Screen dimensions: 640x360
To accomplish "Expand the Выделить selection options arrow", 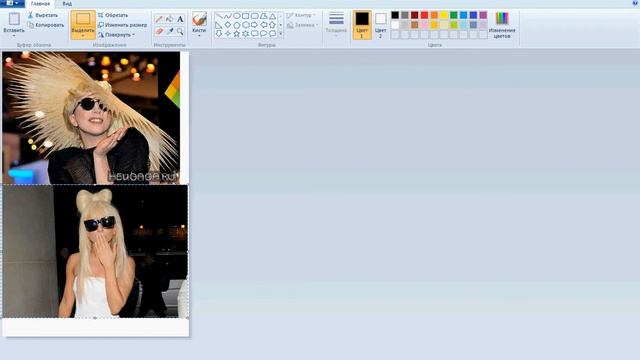I will click(83, 36).
